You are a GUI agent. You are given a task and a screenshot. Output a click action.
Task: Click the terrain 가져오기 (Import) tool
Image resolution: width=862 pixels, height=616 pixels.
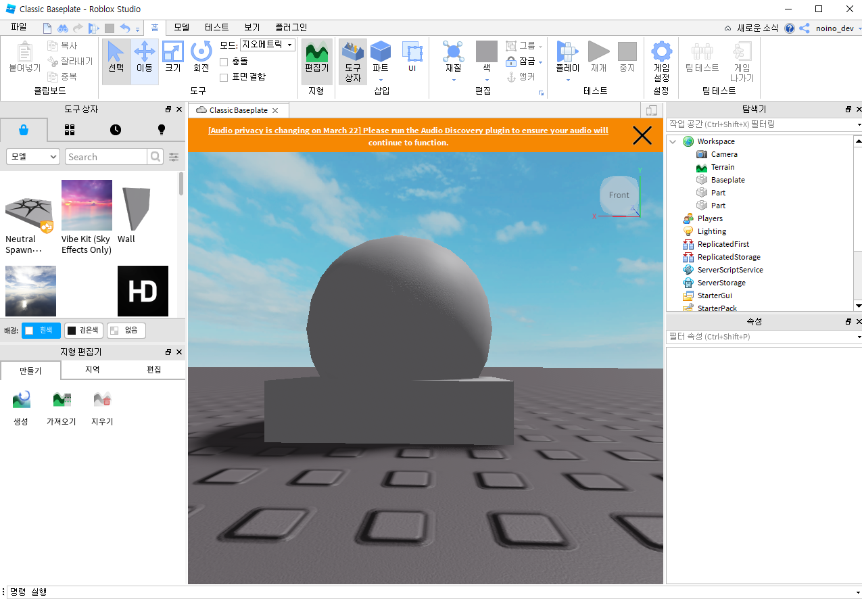click(62, 407)
